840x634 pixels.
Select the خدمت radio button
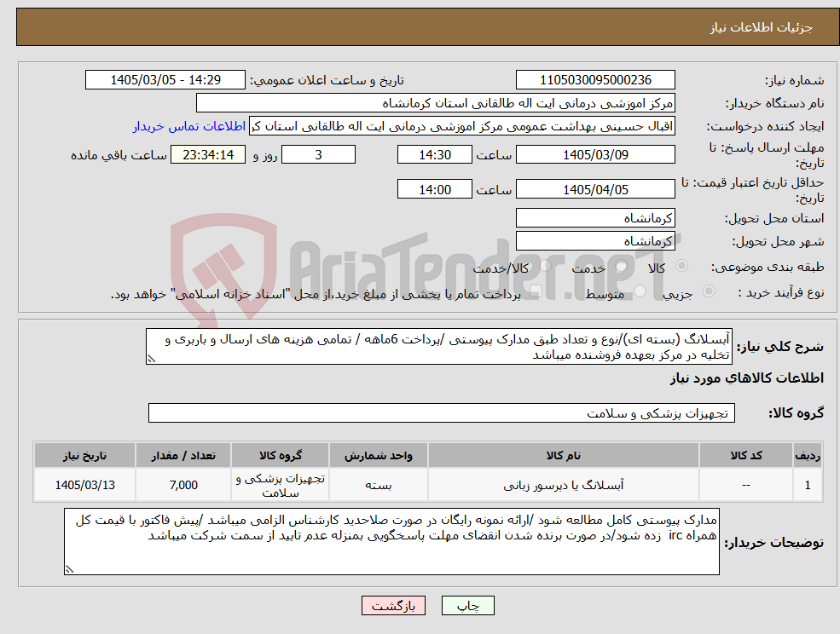pos(622,266)
